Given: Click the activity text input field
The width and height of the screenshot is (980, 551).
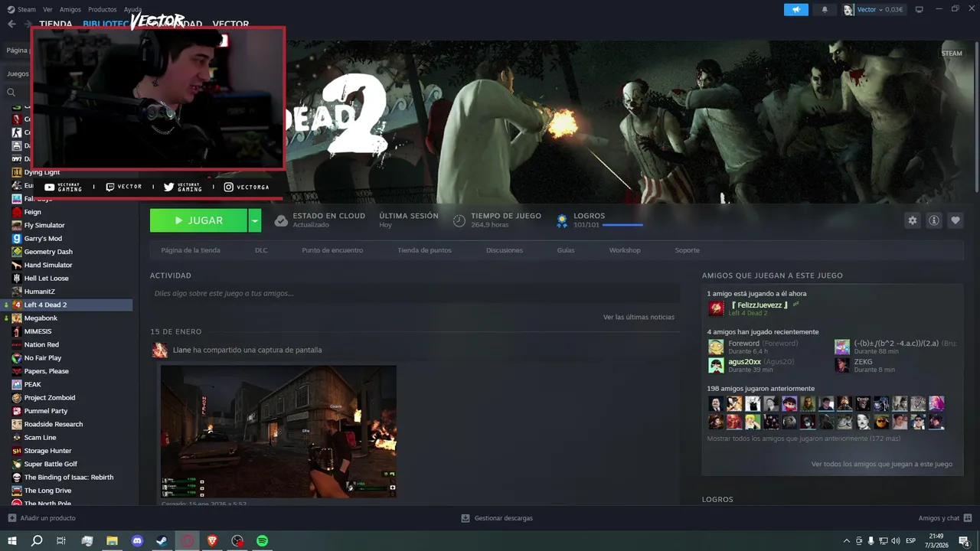Looking at the screenshot, I should click(x=415, y=293).
